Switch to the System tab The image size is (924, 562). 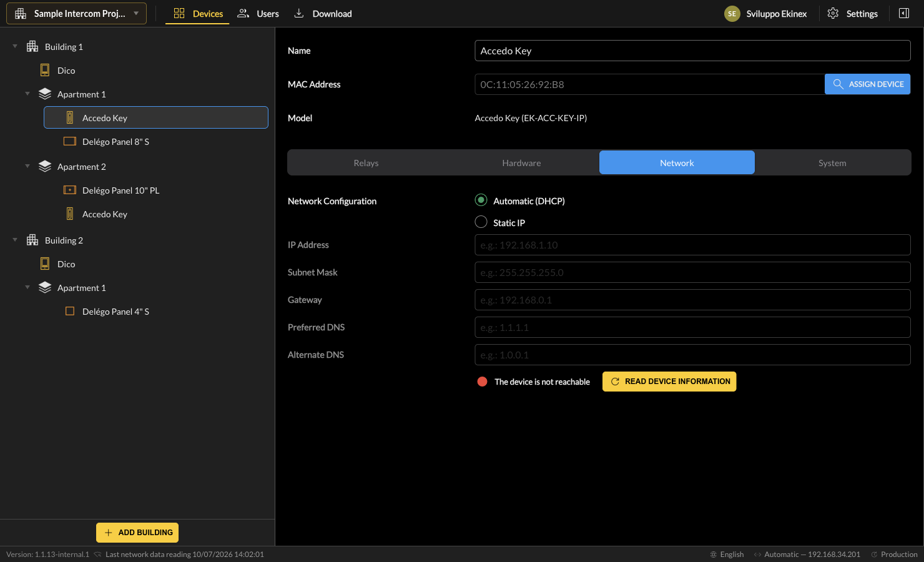pos(832,162)
